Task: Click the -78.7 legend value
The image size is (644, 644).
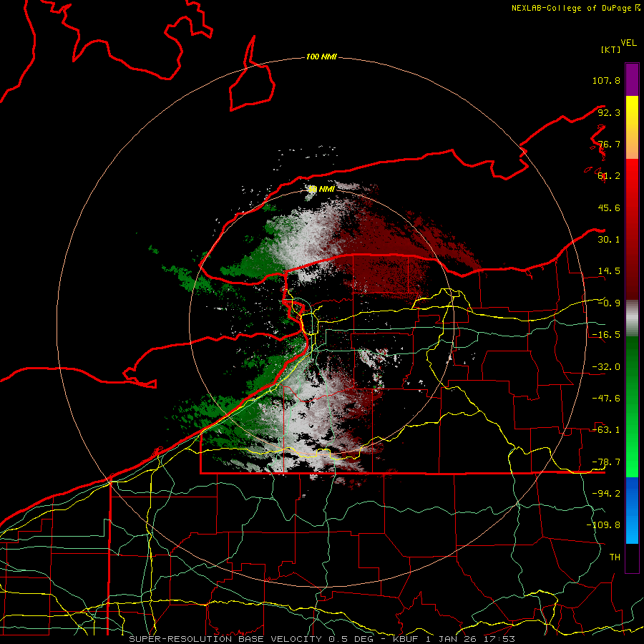Action: tap(606, 462)
